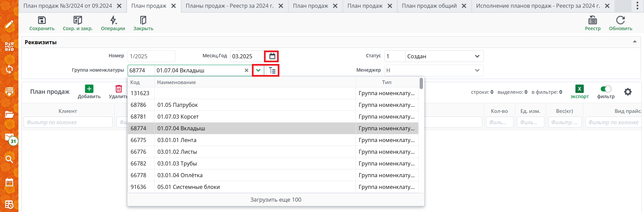
Task: Click the Добавить button
Action: tap(89, 91)
